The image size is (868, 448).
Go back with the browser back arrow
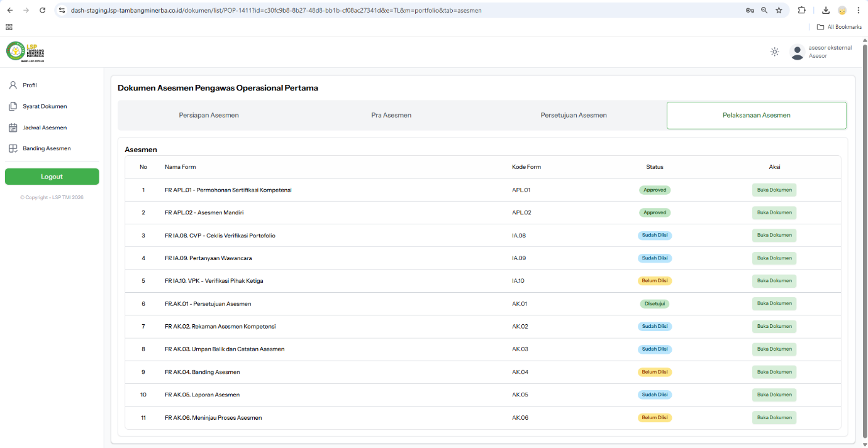click(9, 10)
